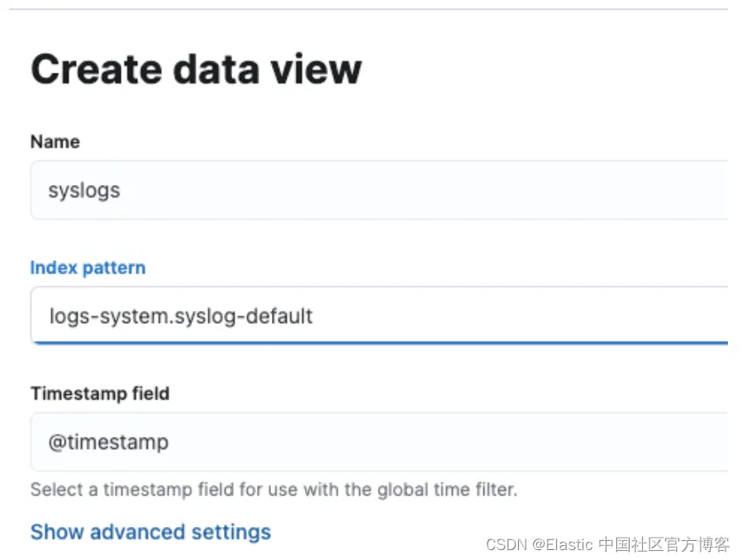The height and width of the screenshot is (560, 742).
Task: Click the blue "Index pattern" label
Action: tap(88, 268)
